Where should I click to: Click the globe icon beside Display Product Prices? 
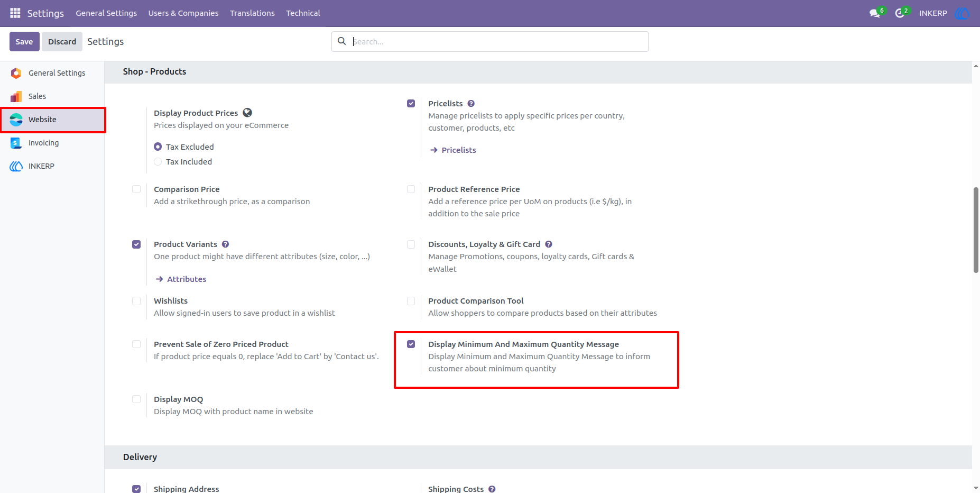[x=247, y=113]
